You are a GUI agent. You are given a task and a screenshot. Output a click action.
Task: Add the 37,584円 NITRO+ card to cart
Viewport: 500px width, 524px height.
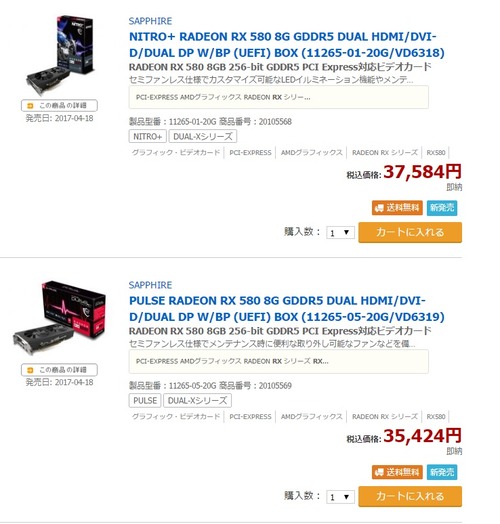click(x=410, y=232)
